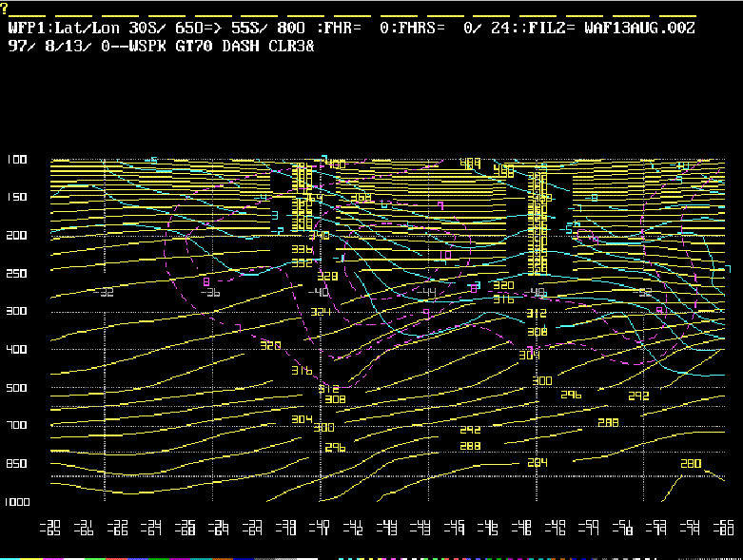Screen dimensions: 743x560
Task: Click the :FHR= 0 forecast hour text
Action: coord(353,28)
